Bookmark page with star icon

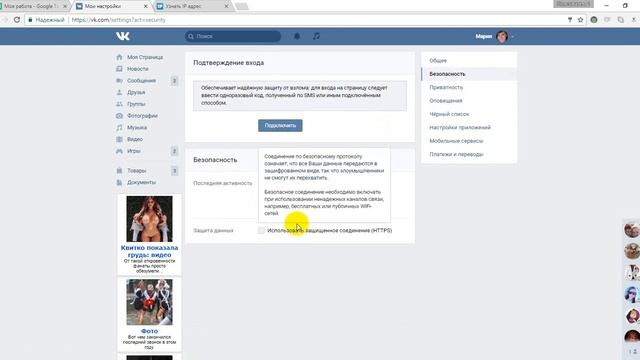pyautogui.click(x=580, y=20)
